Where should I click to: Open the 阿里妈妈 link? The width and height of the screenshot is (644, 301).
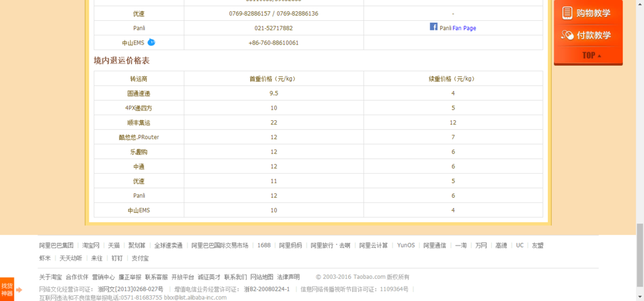coord(291,246)
